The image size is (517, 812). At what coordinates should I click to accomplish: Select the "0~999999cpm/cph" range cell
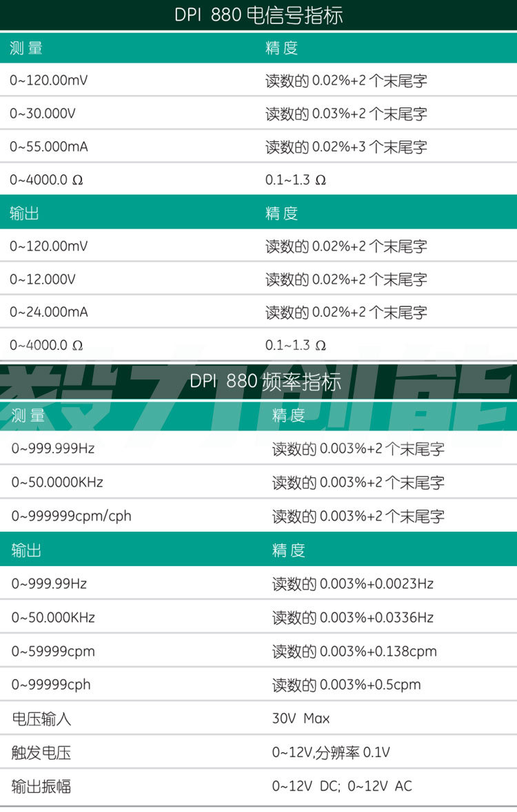point(71,517)
